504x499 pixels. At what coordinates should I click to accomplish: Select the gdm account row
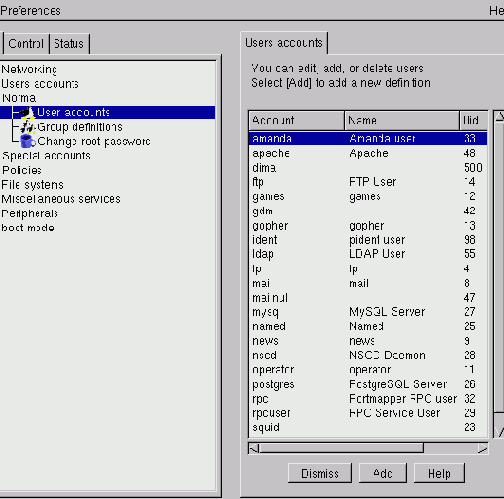(x=368, y=211)
